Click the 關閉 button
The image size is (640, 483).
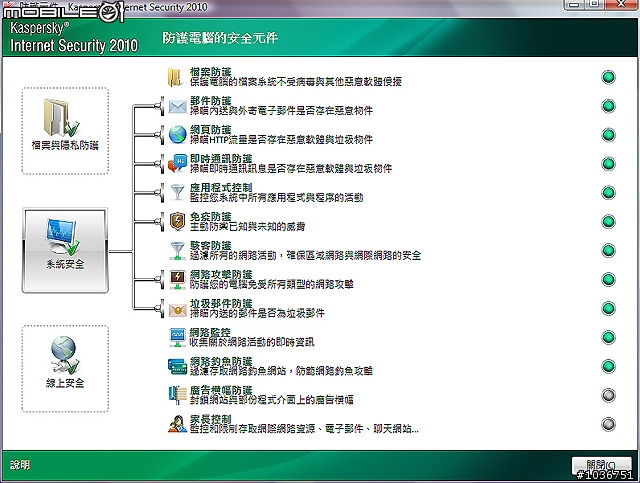click(x=602, y=466)
